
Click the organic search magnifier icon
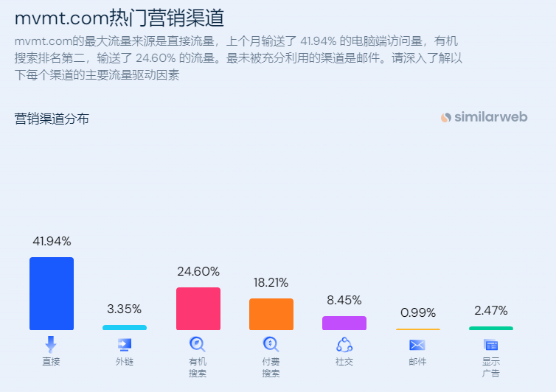pyautogui.click(x=198, y=344)
